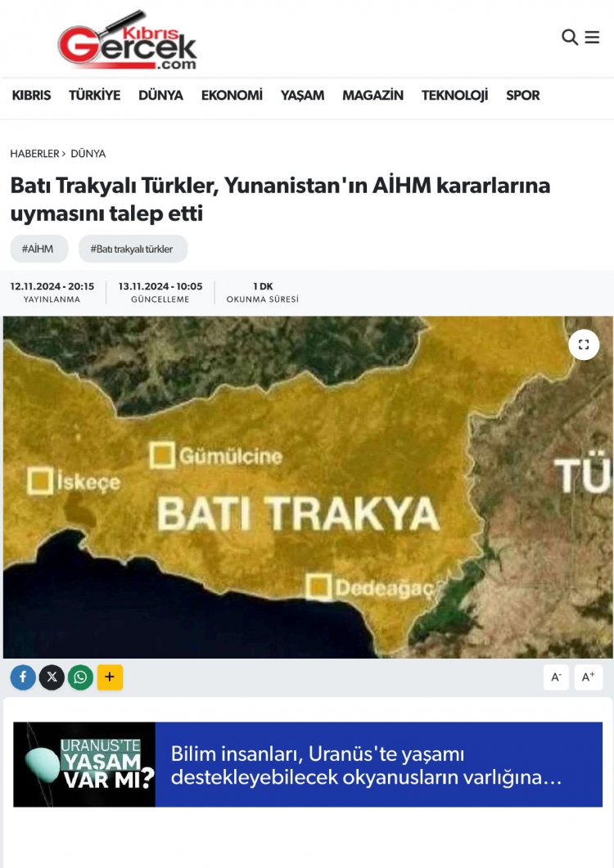Open the search magnifier icon
The width and height of the screenshot is (614, 868).
pyautogui.click(x=570, y=37)
